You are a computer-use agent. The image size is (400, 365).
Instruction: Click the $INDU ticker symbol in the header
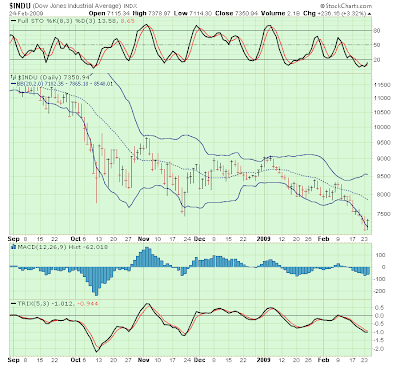tap(20, 6)
